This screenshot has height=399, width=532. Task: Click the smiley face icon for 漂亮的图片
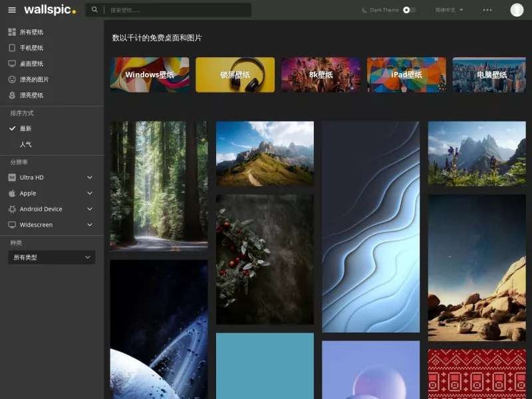coord(12,79)
